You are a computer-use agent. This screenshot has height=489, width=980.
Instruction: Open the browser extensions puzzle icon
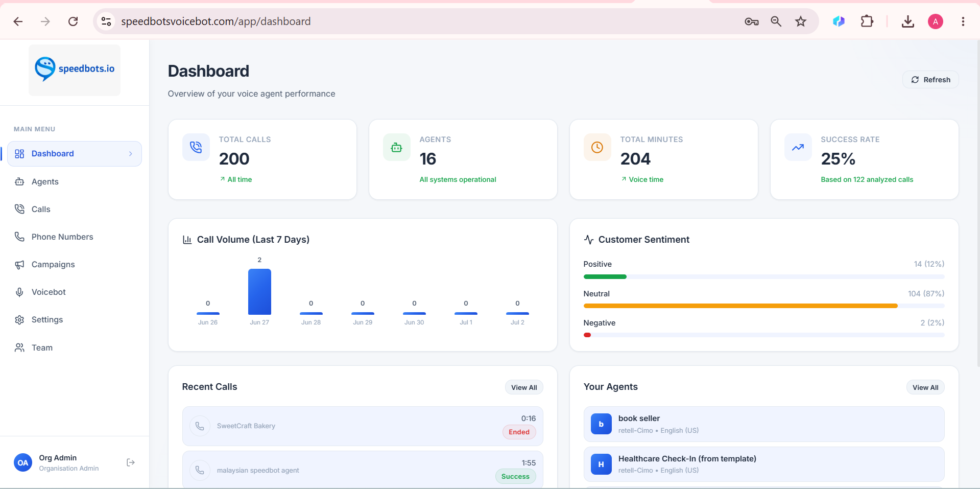[x=867, y=21]
